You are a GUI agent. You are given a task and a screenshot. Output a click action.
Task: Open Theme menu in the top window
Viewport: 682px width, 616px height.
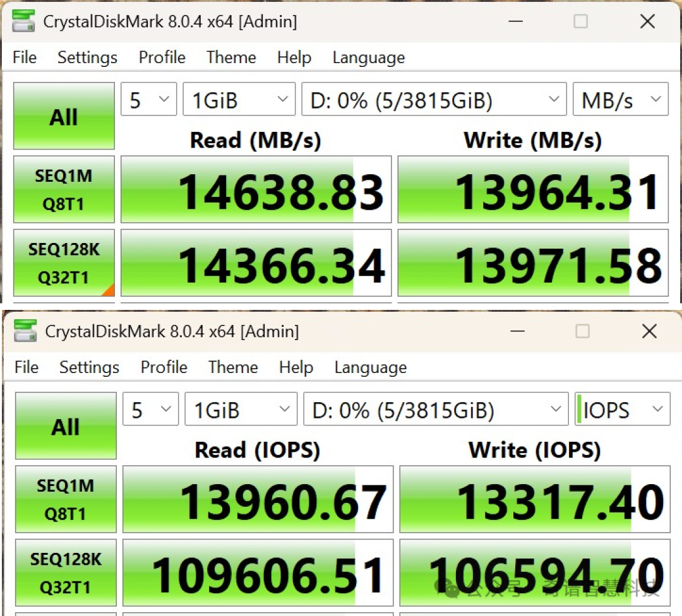[x=231, y=57]
